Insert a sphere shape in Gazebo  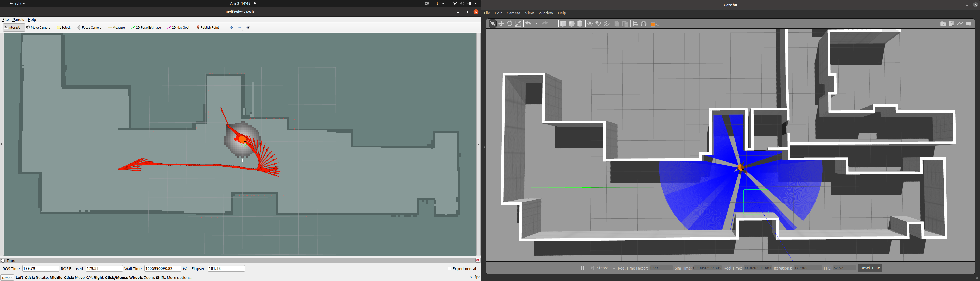[571, 24]
